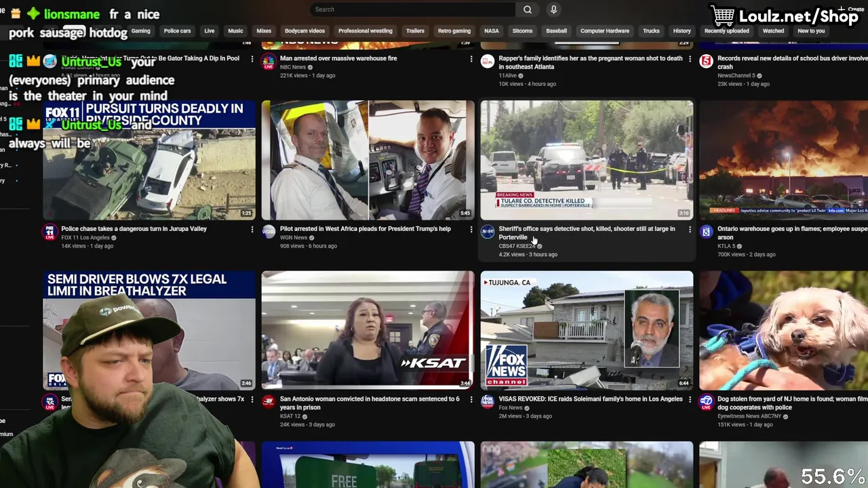Open Tujunga CA Fox News thumbnail
The width and height of the screenshot is (868, 488).
pyautogui.click(x=587, y=330)
